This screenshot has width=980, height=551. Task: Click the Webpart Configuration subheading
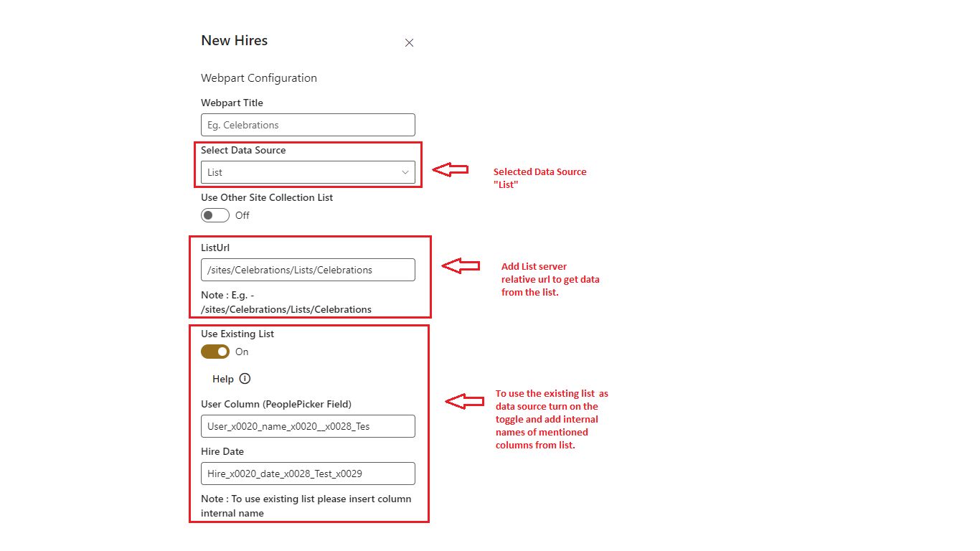[x=259, y=78]
